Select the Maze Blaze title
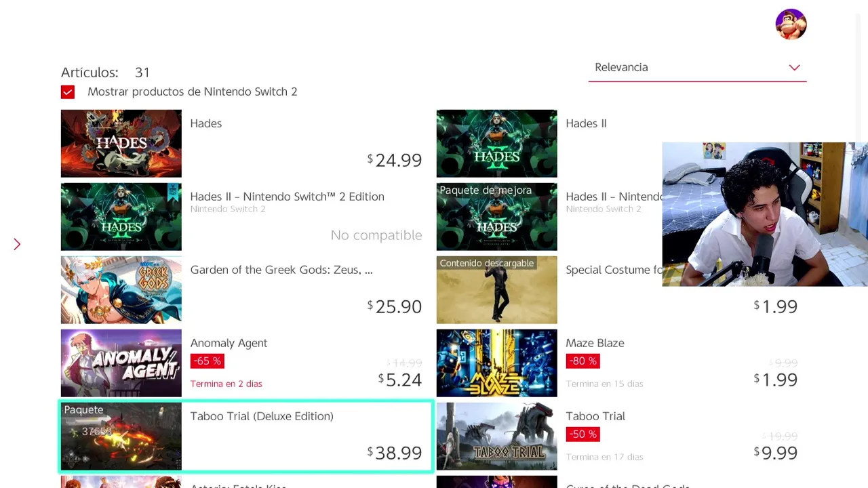Image resolution: width=868 pixels, height=488 pixels. (595, 343)
